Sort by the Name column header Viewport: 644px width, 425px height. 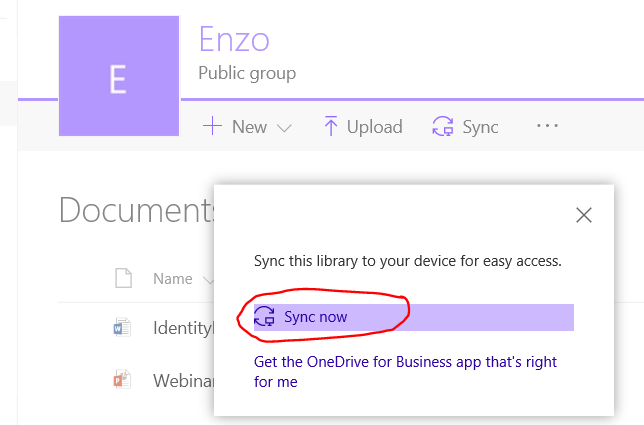tap(172, 279)
